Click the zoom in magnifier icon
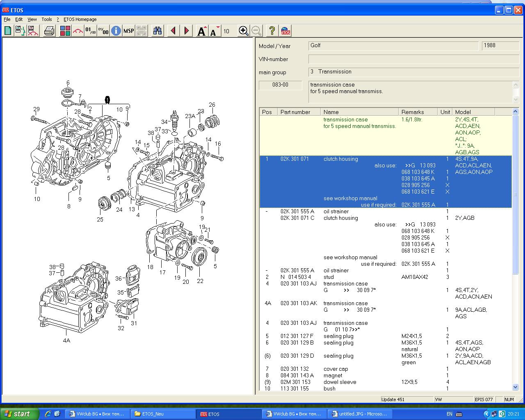The image size is (525, 420). 243,31
